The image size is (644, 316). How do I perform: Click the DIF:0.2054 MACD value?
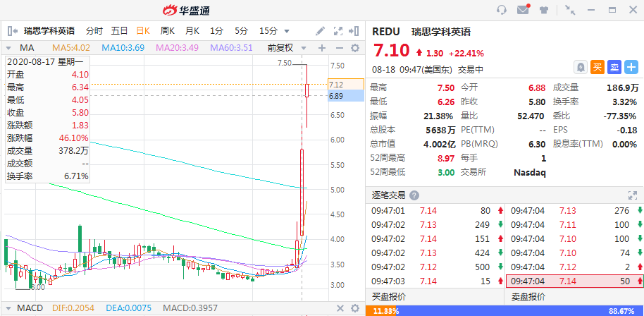point(73,308)
